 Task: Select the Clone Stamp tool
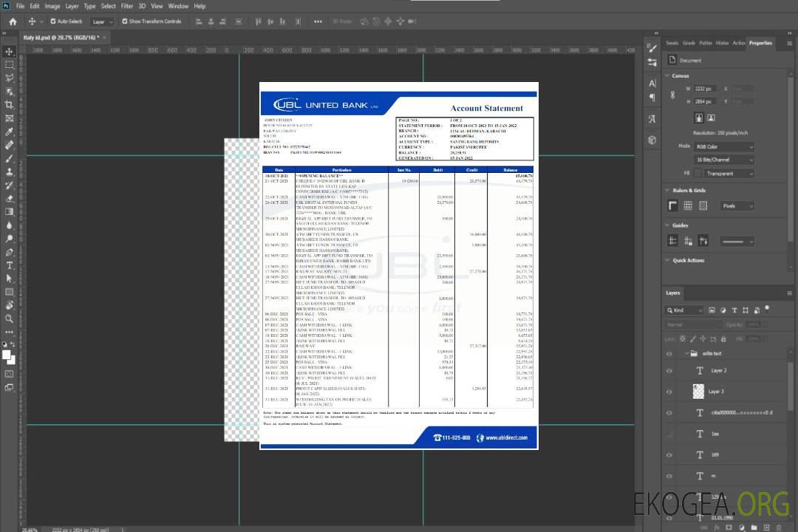point(9,171)
